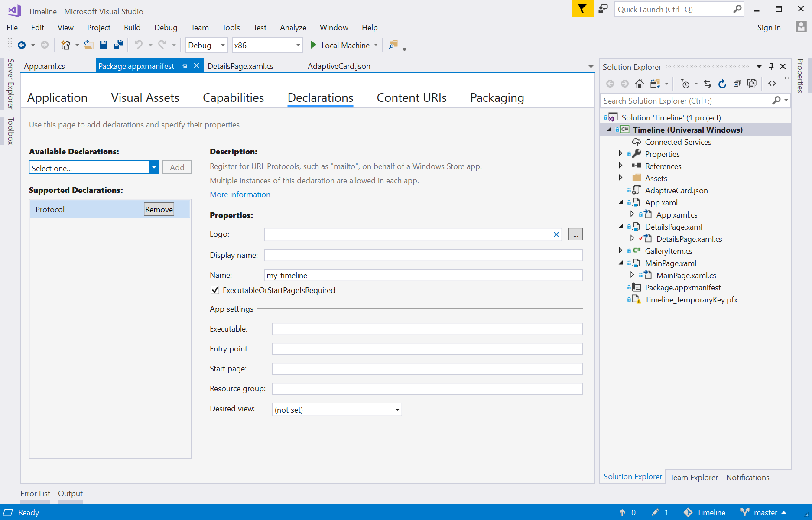Switch to the Visual Assets manifest tab
Viewport: 812px width, 520px height.
145,97
